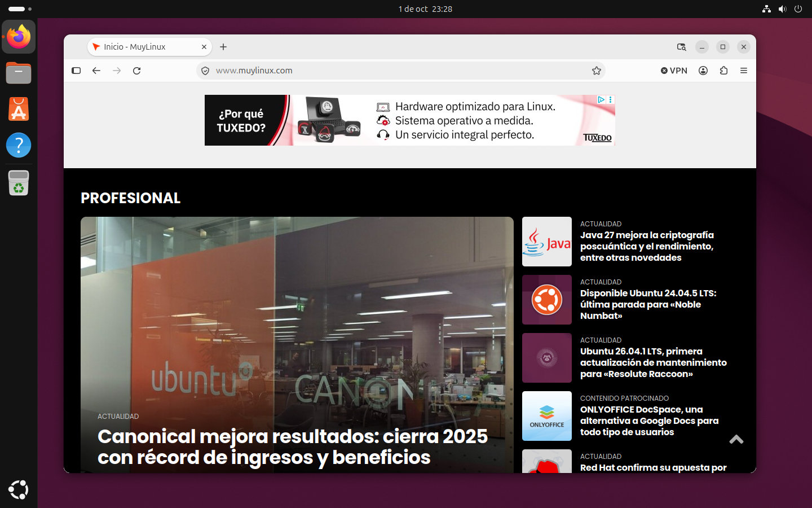This screenshot has width=812, height=508.
Task: Jump to top with the up chevron
Action: [x=736, y=440]
